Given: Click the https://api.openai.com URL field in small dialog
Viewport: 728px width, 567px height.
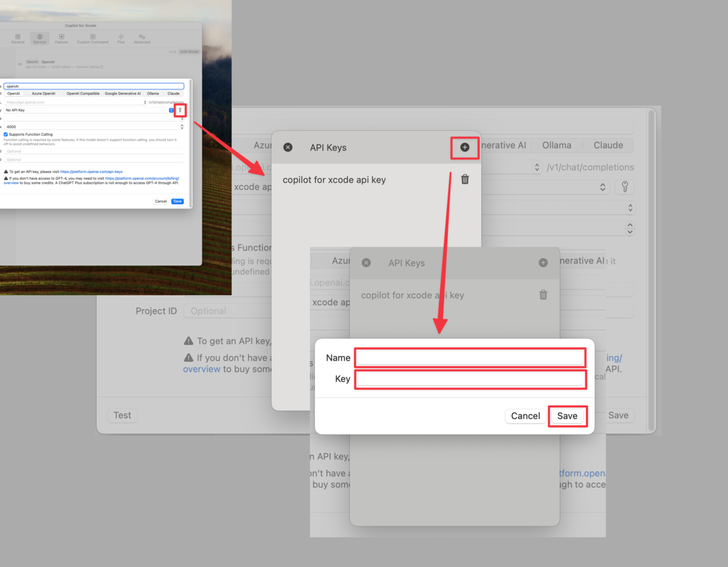Looking at the screenshot, I should (73, 102).
